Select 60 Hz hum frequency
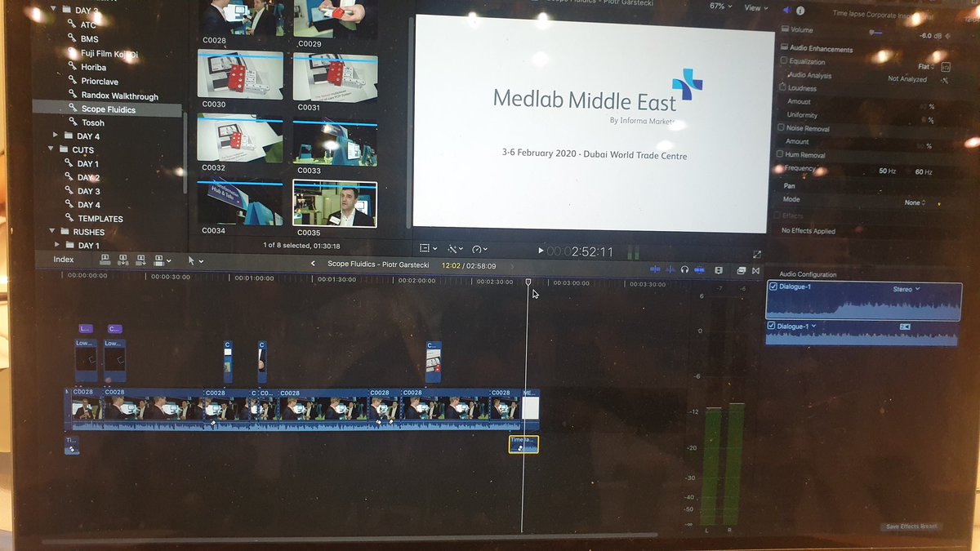 tap(924, 172)
